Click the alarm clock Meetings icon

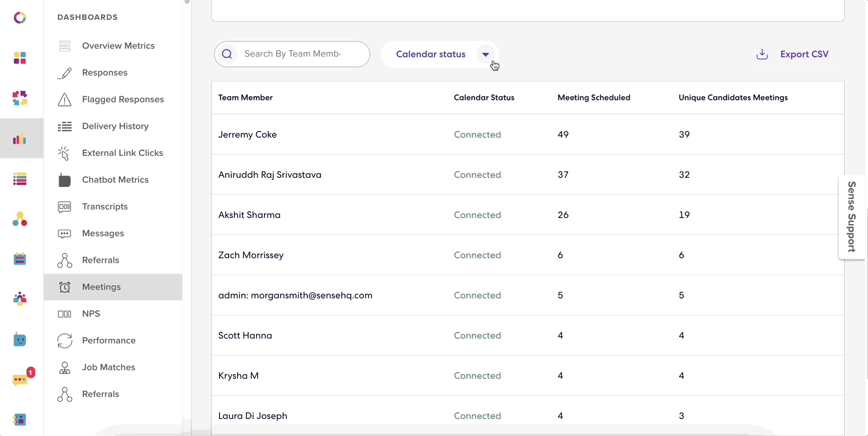[x=65, y=287]
